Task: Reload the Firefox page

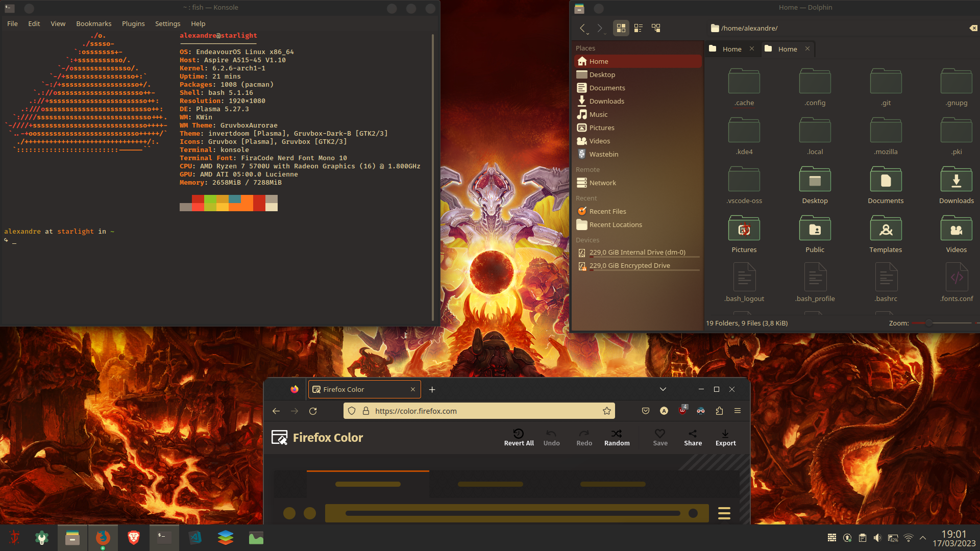Action: point(313,411)
